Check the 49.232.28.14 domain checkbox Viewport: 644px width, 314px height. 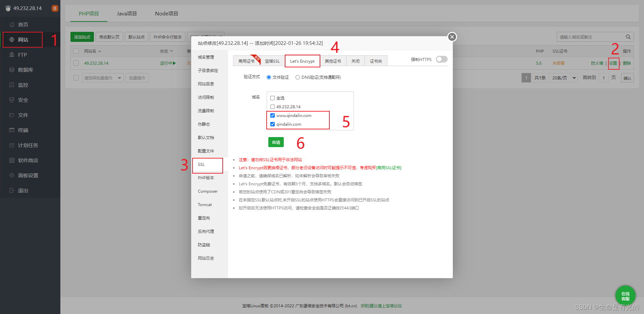[x=272, y=107]
